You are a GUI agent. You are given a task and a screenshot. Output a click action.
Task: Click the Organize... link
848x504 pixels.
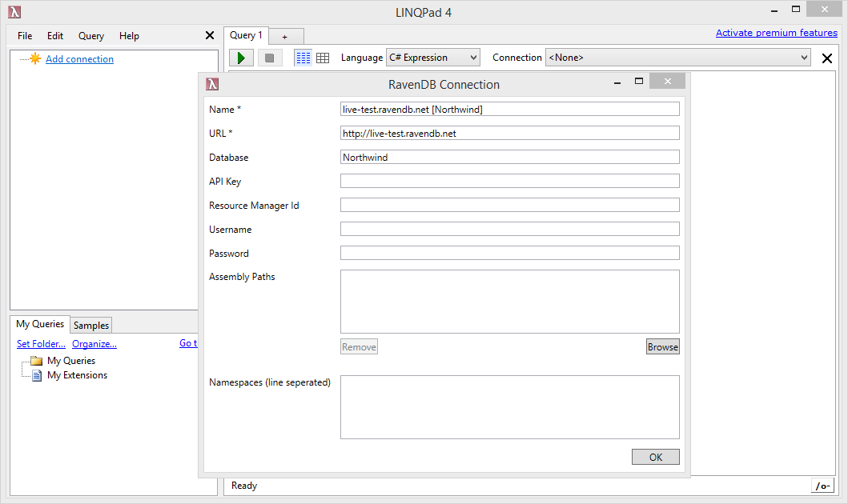point(94,343)
